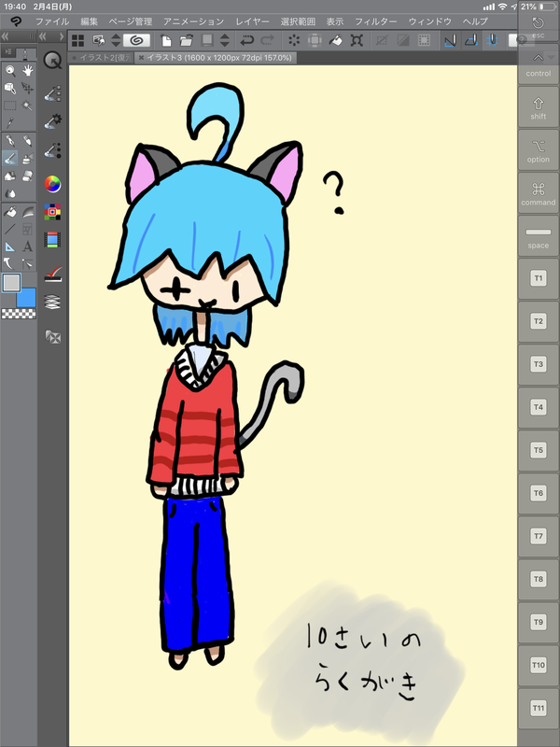Image resolution: width=560 pixels, height=747 pixels.
Task: Click the Undo arrow in command bar
Action: point(246,40)
